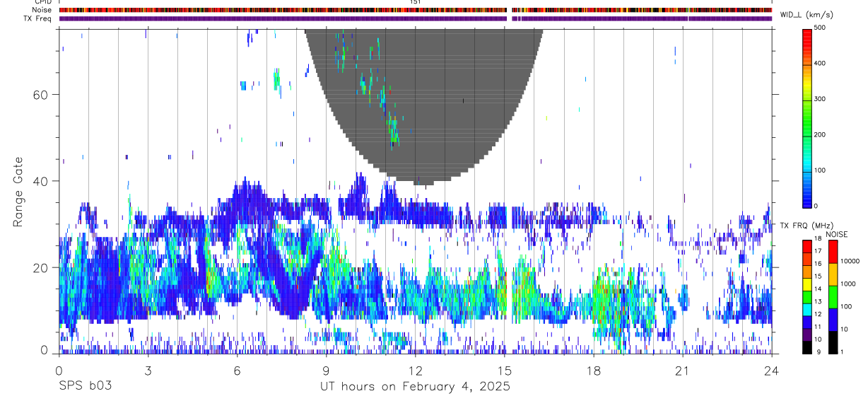Click the '10000' value on noise legend

tap(850, 261)
